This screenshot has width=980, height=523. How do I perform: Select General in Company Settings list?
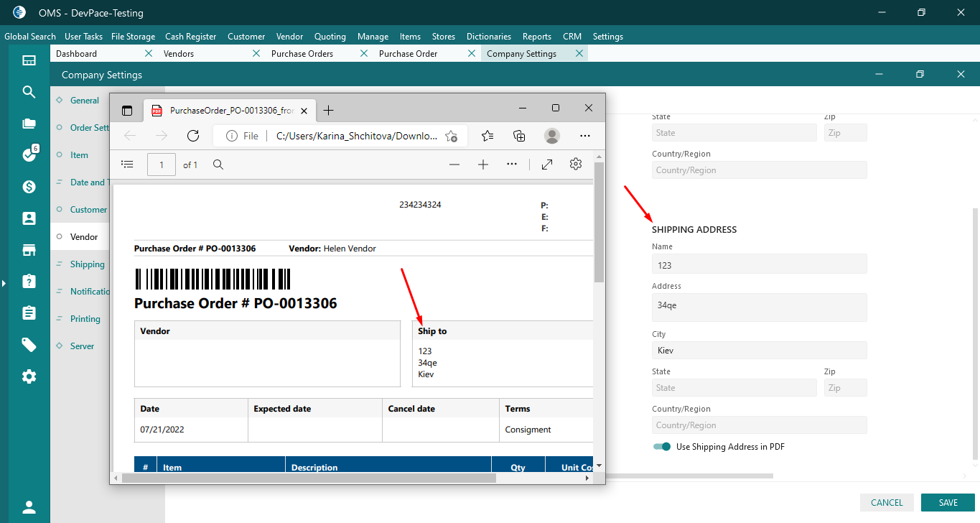click(85, 101)
